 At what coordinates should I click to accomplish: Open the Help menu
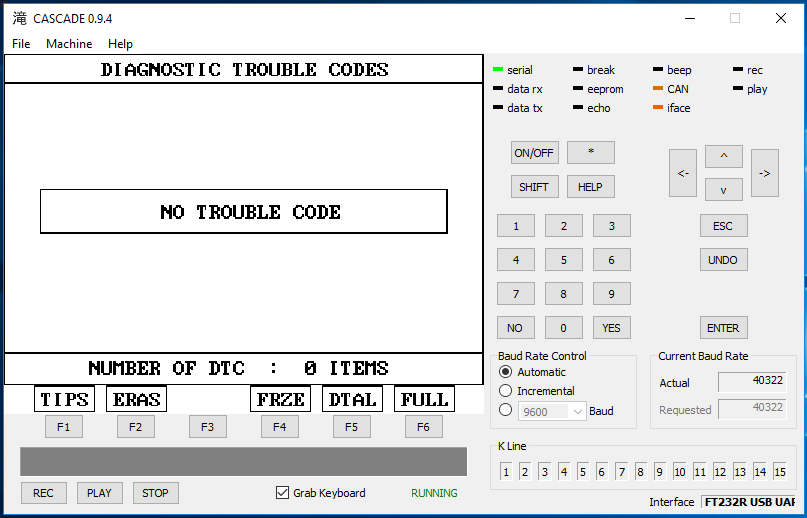[120, 44]
